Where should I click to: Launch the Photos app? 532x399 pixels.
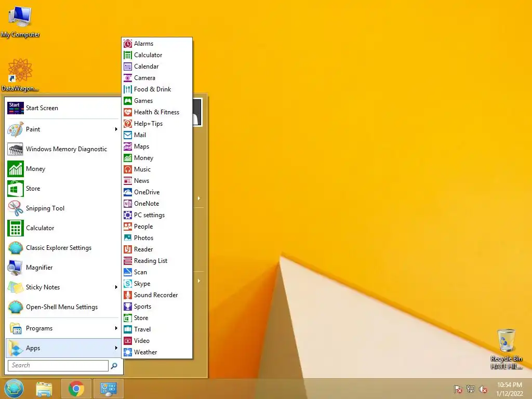click(x=157, y=238)
